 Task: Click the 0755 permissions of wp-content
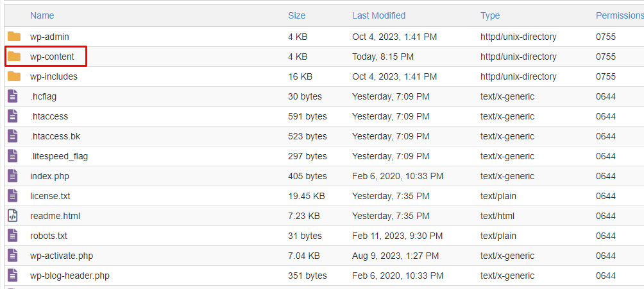click(606, 57)
